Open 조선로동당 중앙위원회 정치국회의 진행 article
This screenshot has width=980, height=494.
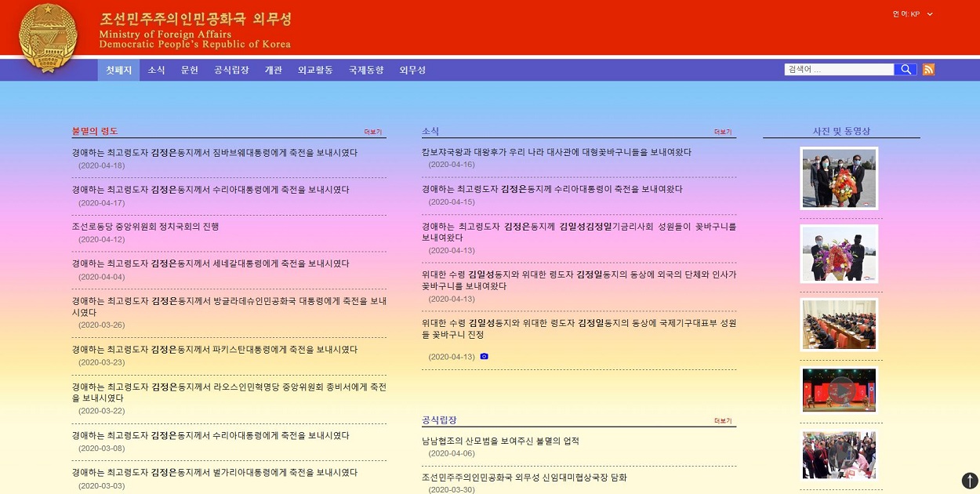pos(145,227)
